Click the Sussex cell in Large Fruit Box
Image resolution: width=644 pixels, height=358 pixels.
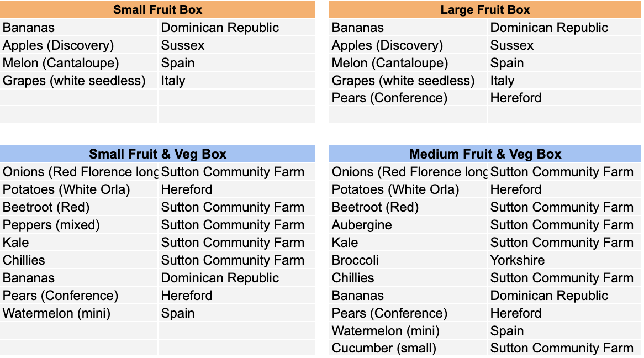point(564,45)
